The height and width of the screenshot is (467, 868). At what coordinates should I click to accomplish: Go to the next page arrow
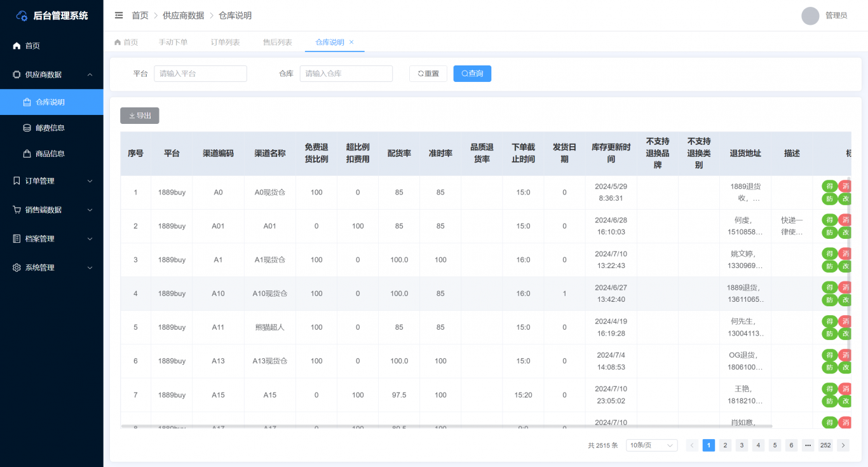(x=843, y=445)
